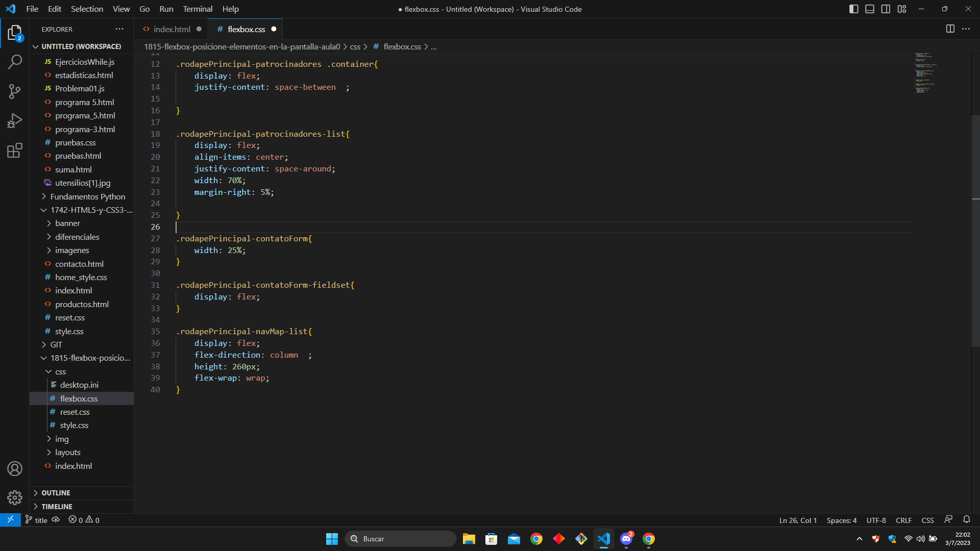Expand the diferenciales folder
Screen dimensions: 980x551
[82, 237]
